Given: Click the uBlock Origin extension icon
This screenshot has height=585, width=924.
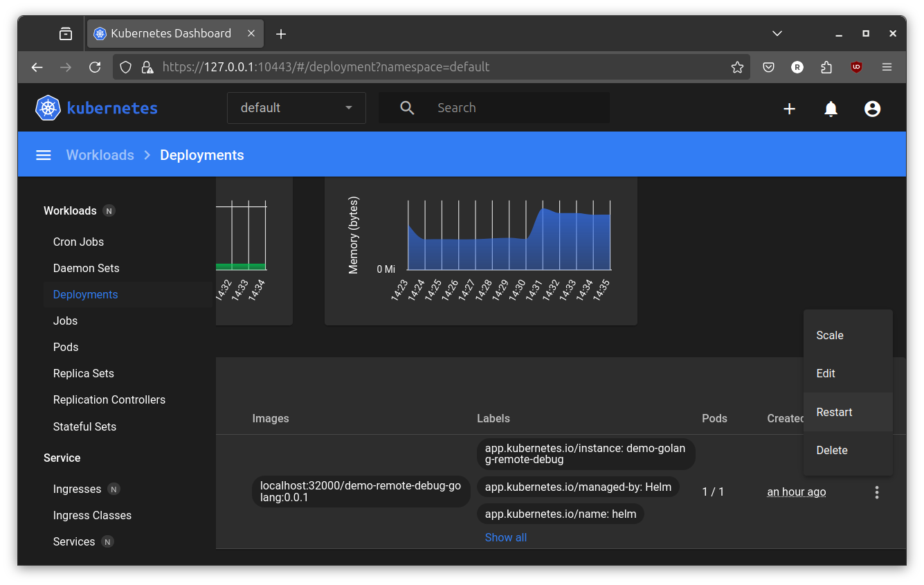Looking at the screenshot, I should click(856, 67).
